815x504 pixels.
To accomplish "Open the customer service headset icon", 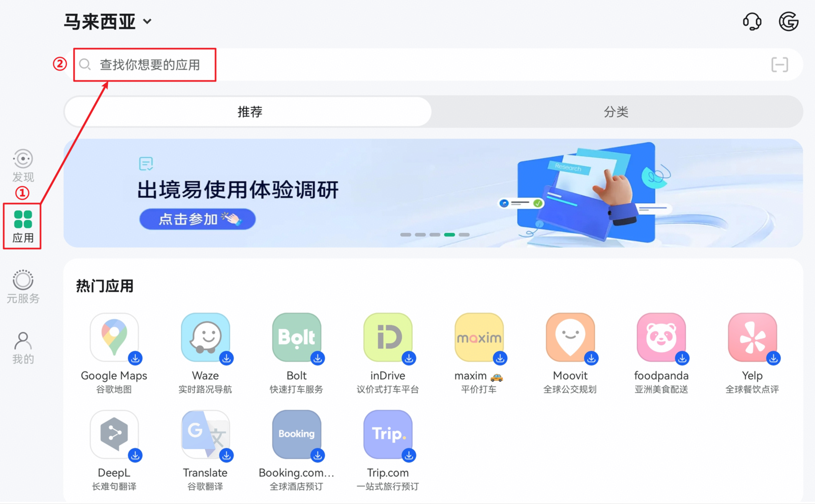I will point(752,22).
